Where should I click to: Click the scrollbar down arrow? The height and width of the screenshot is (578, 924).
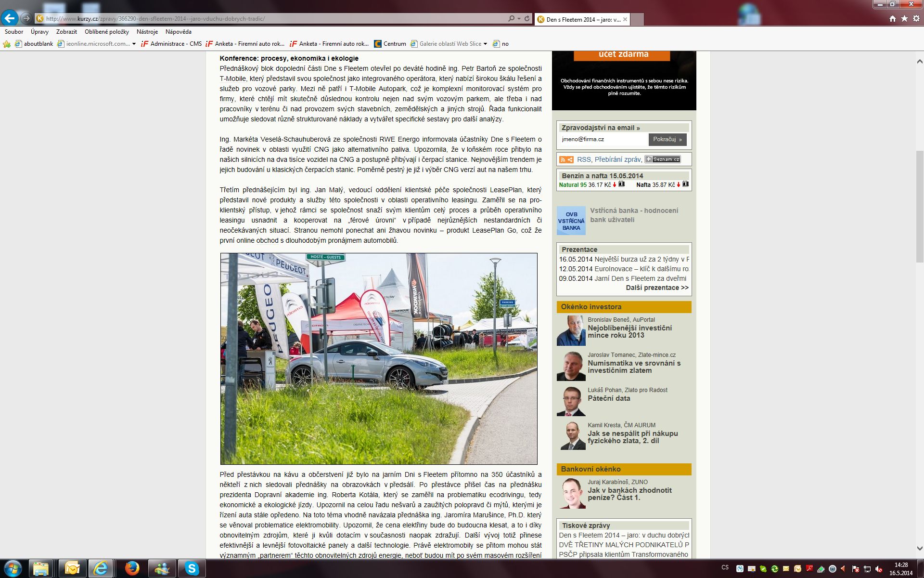tap(920, 548)
